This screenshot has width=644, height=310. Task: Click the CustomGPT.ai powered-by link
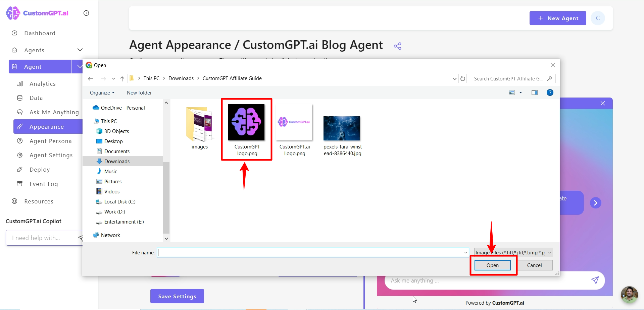tap(508, 303)
